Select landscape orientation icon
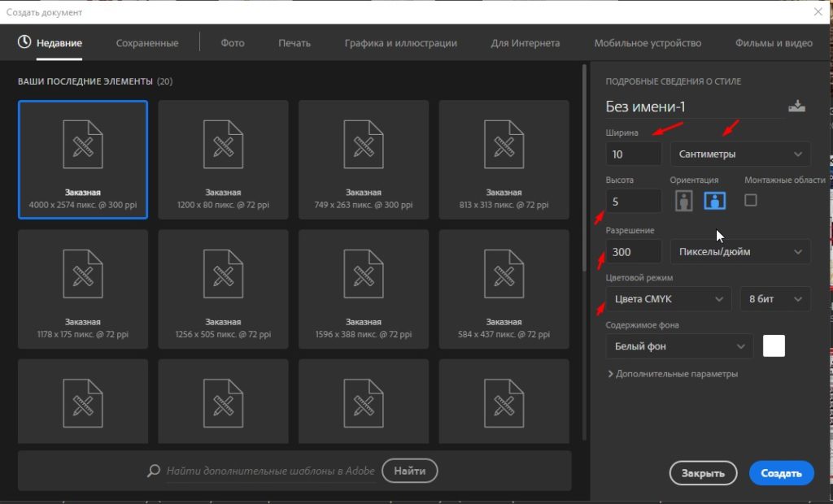Viewport: 833px width, 504px height. (714, 201)
